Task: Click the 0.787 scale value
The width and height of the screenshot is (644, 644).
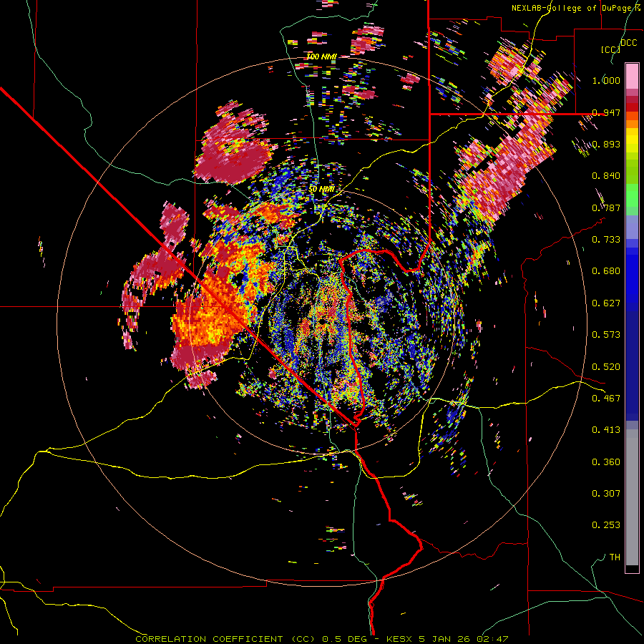Action: click(606, 208)
